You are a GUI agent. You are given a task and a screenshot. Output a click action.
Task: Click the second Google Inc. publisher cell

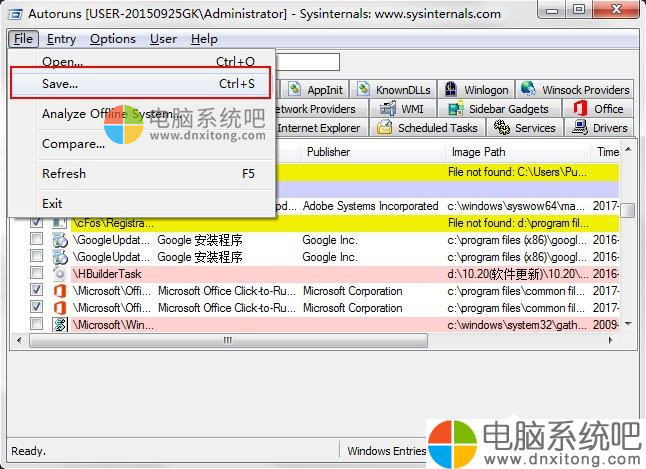[330, 257]
